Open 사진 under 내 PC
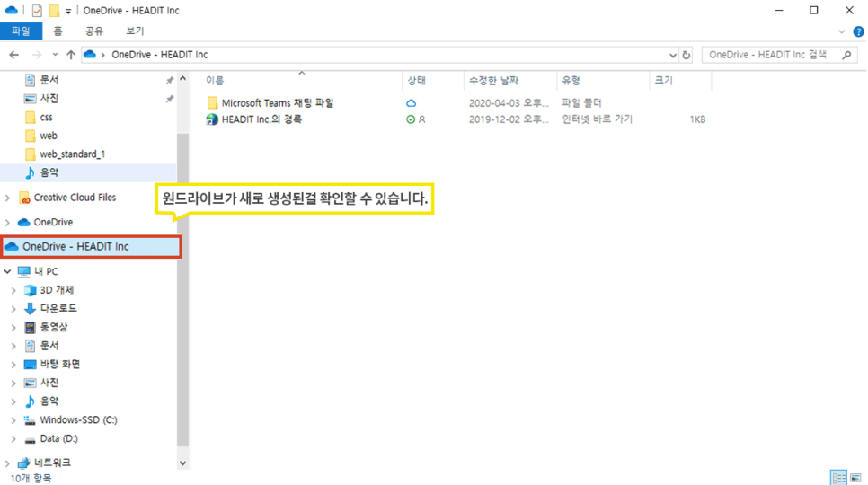Image resolution: width=868 pixels, height=485 pixels. click(49, 383)
